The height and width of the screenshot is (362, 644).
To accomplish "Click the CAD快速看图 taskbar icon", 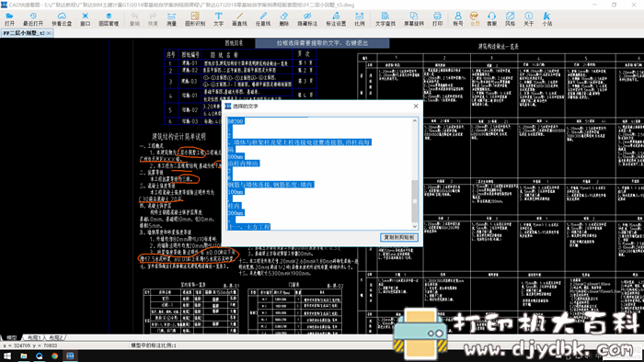I will [70, 356].
